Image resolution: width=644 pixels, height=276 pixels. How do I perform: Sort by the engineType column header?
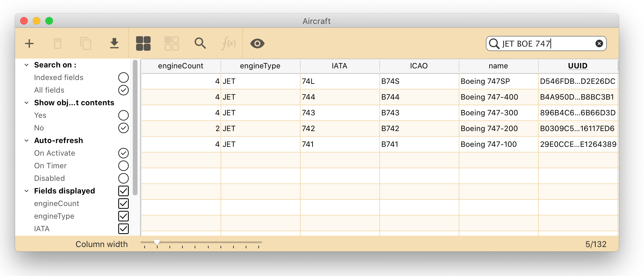[260, 66]
